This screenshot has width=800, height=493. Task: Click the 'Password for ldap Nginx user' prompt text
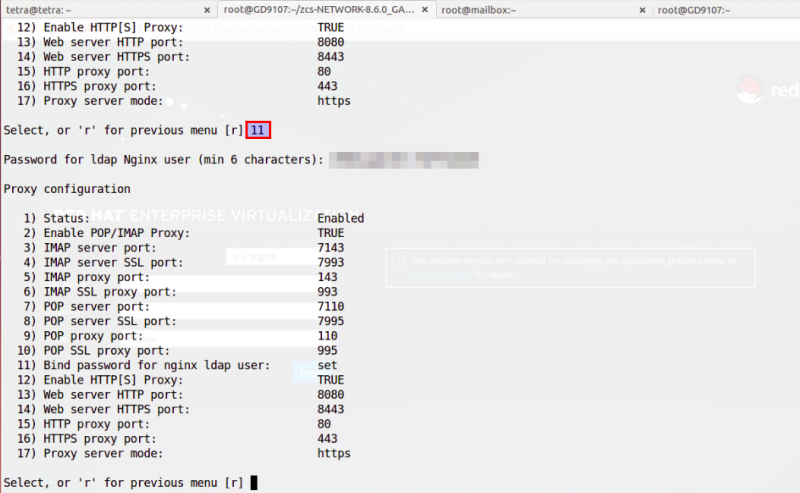163,160
